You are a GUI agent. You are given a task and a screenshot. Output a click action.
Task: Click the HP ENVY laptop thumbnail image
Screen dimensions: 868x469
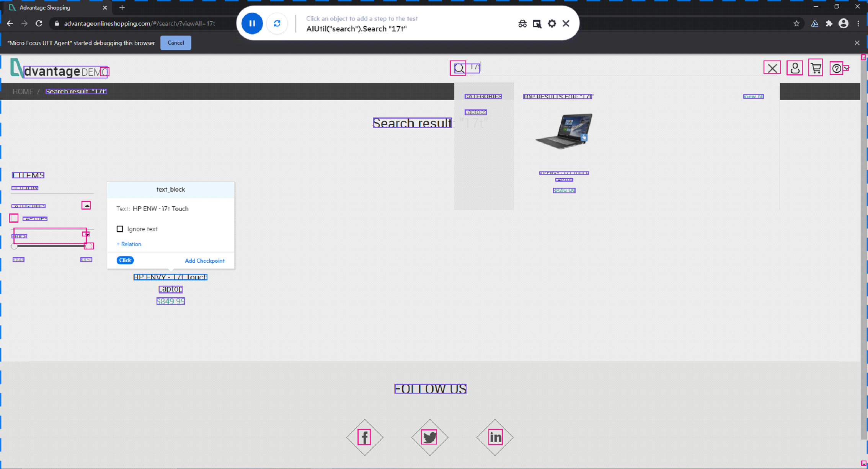(564, 131)
